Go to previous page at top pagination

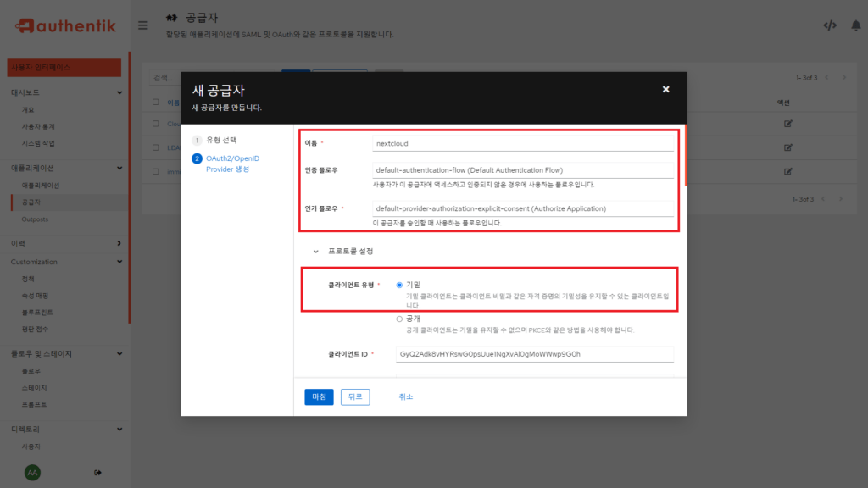pyautogui.click(x=827, y=77)
